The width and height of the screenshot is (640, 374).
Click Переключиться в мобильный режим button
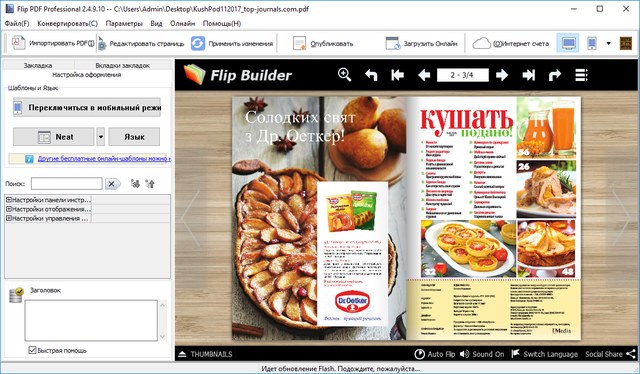[x=87, y=107]
